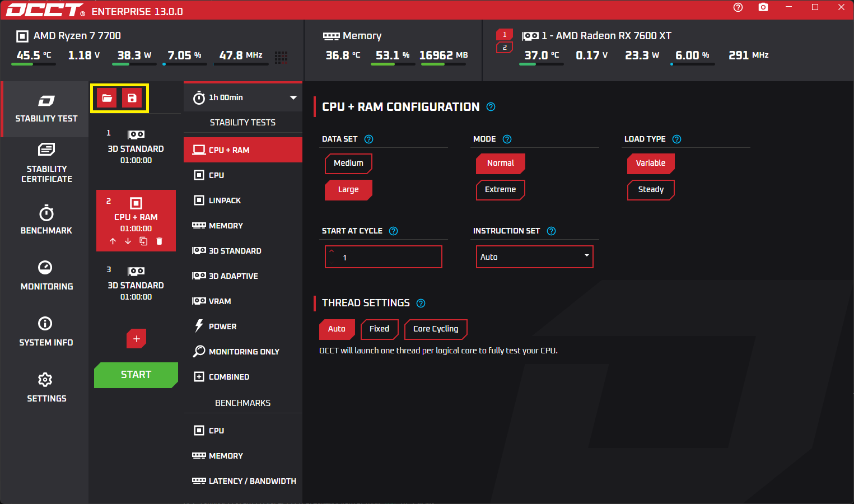Viewport: 854px width, 504px height.
Task: Select Linpack from the stability tests list
Action: point(225,200)
